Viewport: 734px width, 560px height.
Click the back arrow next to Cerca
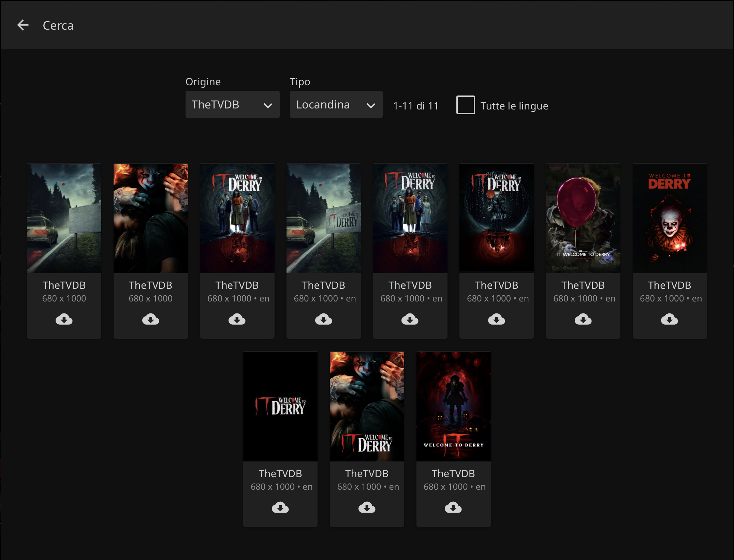23,25
